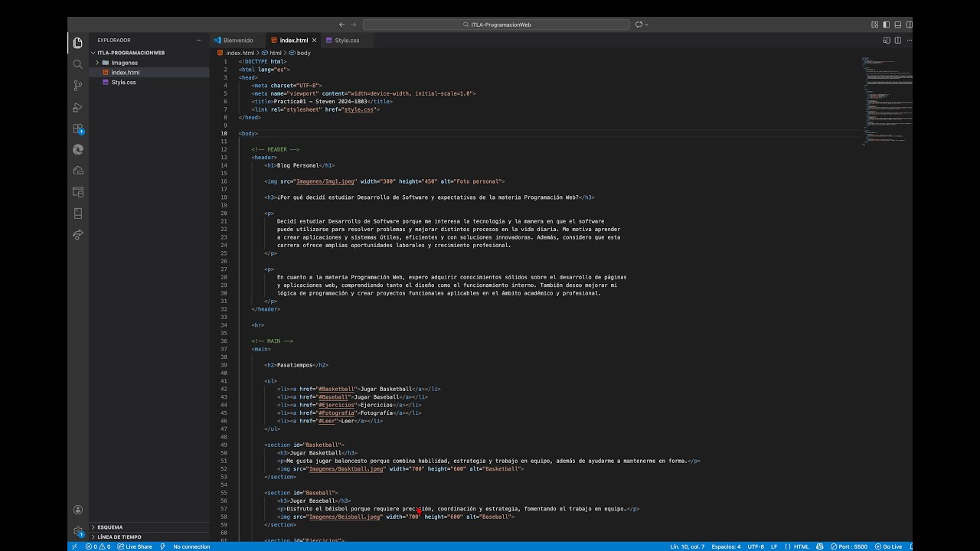This screenshot has height=551, width=980.
Task: Click the Go Live status bar button
Action: click(888, 546)
